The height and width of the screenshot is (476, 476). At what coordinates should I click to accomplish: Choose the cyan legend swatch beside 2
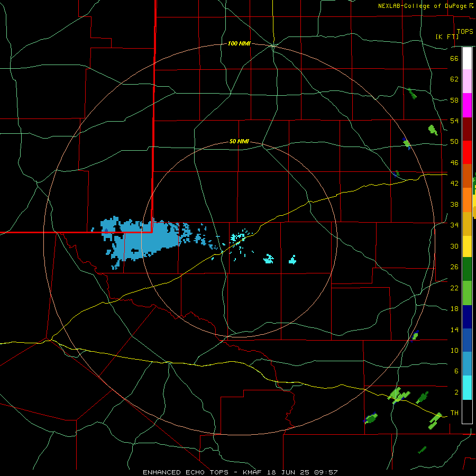467,387
